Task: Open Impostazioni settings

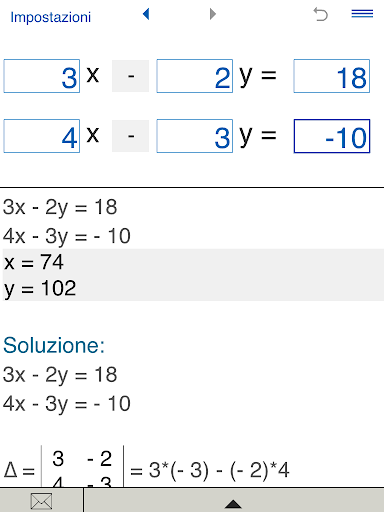Action: pyautogui.click(x=51, y=17)
